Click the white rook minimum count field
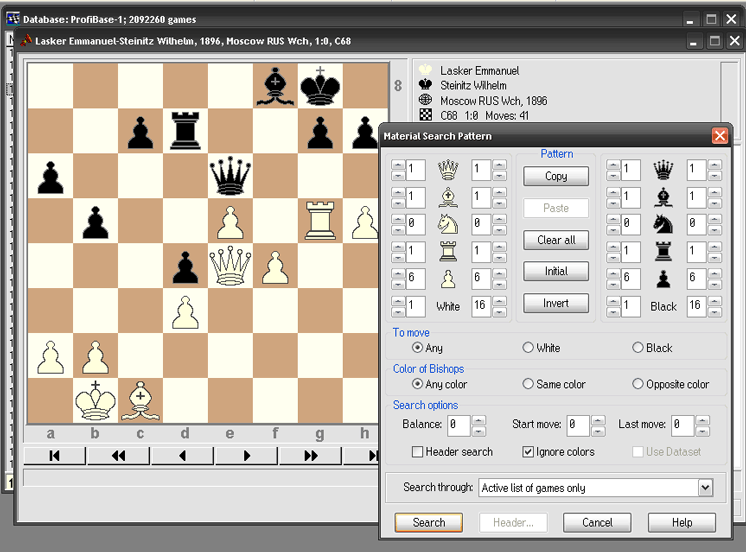746x552 pixels. (415, 251)
